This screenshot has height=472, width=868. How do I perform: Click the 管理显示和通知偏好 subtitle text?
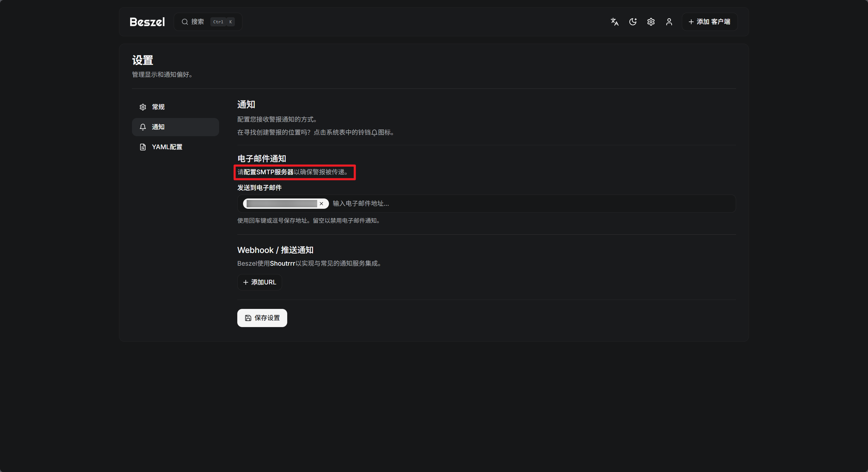point(162,74)
